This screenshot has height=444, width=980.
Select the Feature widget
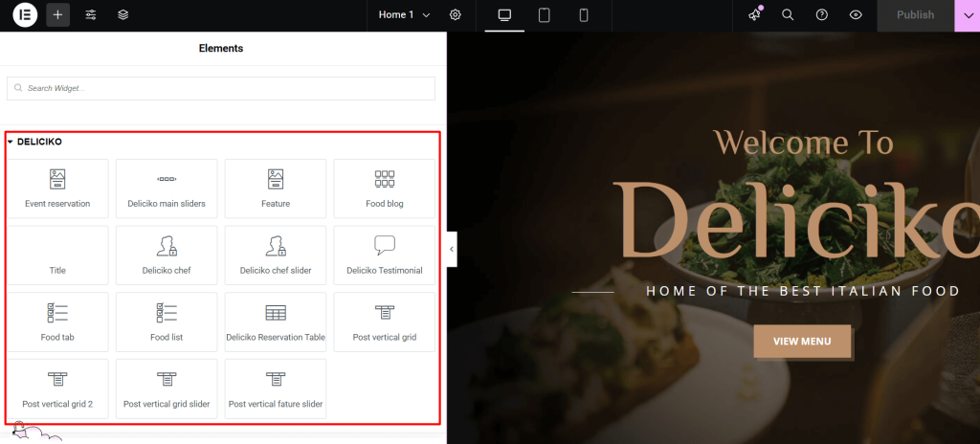pos(276,189)
